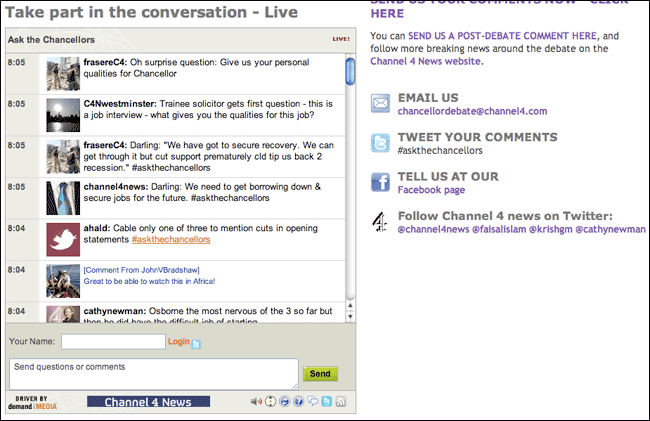Open the Facebook page link

431,190
